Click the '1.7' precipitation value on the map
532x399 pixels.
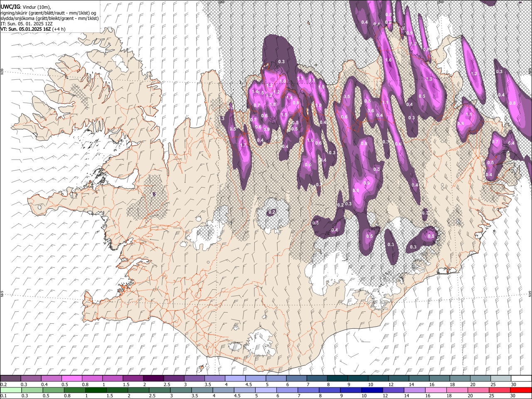[244, 145]
